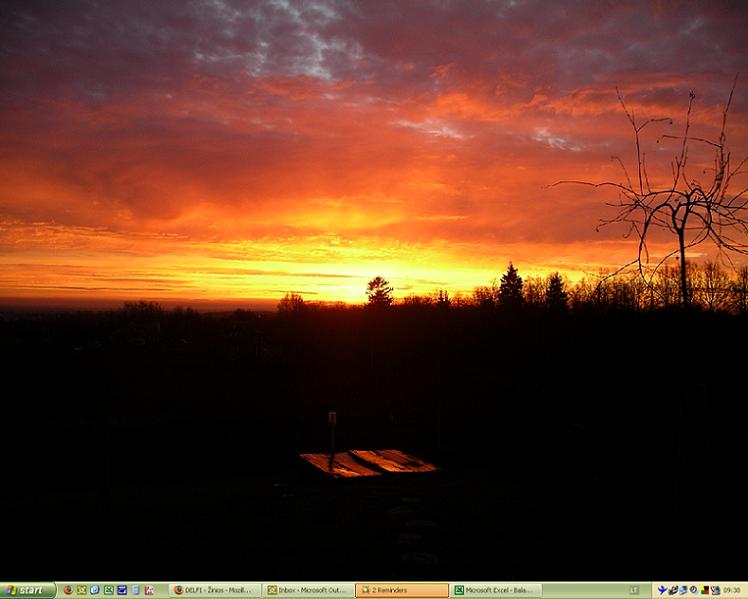Click the red and green colored tray icon
The image size is (748, 599).
(x=705, y=590)
